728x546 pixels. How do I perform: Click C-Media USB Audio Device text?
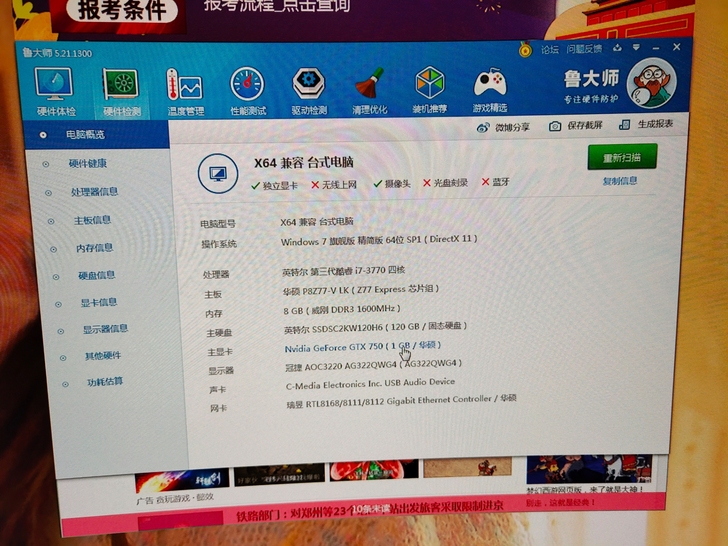point(370,384)
